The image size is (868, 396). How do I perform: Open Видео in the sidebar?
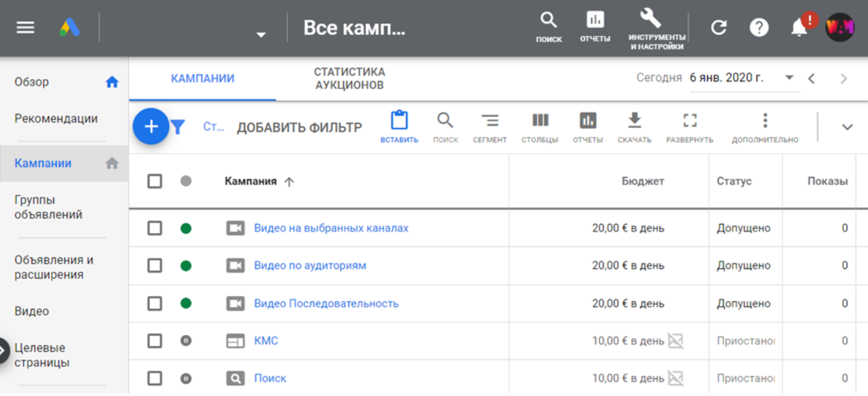pos(32,311)
